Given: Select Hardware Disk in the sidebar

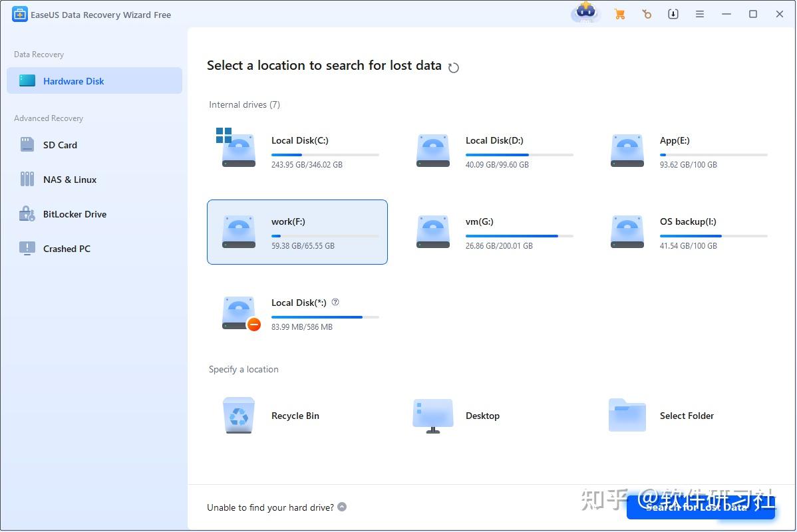Looking at the screenshot, I should [x=94, y=80].
